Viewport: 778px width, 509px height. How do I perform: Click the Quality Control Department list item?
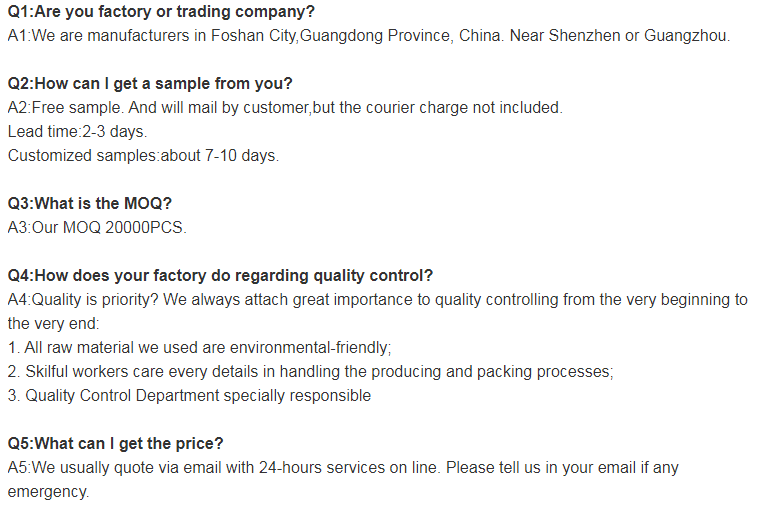[x=189, y=395]
